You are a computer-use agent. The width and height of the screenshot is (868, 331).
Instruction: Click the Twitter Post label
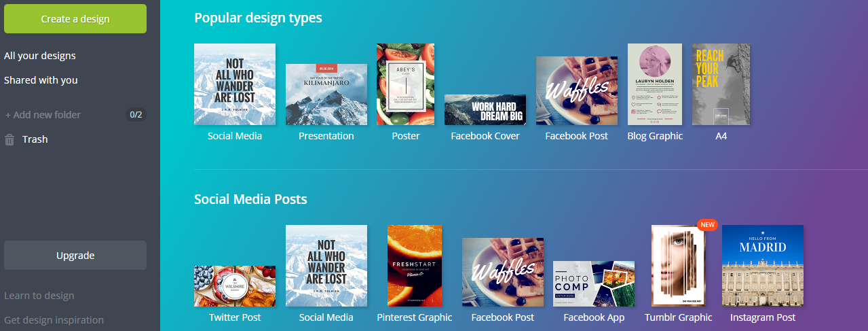[x=235, y=317]
